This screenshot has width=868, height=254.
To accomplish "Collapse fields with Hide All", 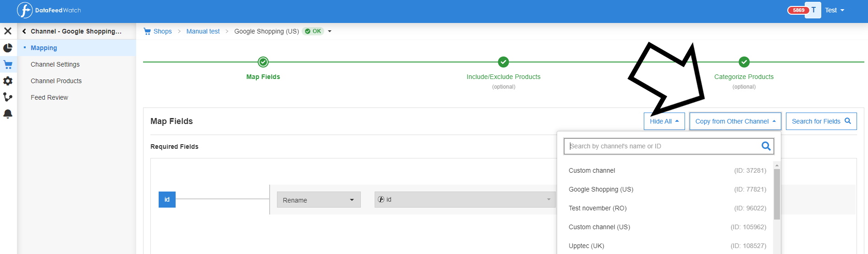I will 664,121.
